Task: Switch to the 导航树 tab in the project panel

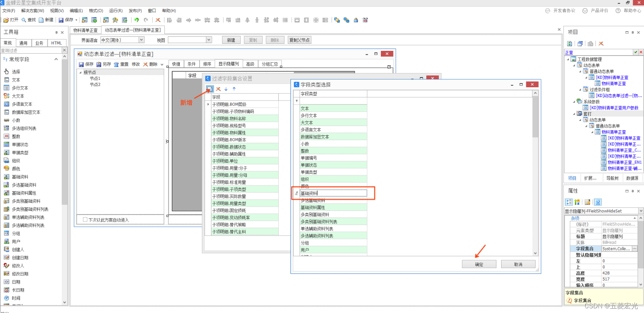Action: pyautogui.click(x=612, y=178)
